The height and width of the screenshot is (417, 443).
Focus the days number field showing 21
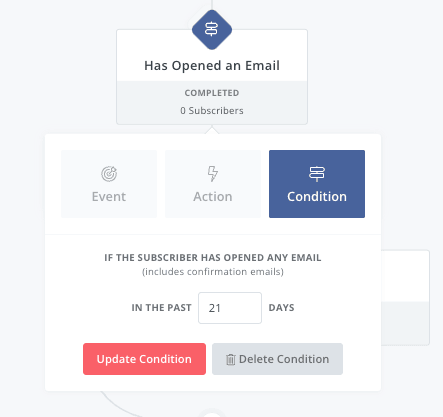230,308
